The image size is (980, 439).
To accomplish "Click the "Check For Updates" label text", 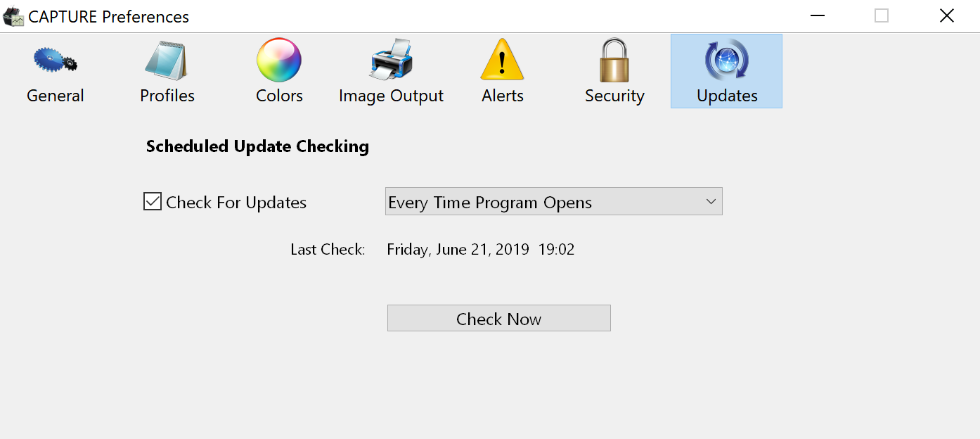I will pyautogui.click(x=236, y=203).
